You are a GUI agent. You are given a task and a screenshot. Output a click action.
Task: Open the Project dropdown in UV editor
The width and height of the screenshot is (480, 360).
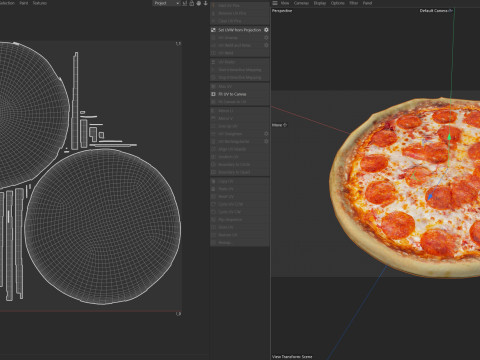coord(166,3)
